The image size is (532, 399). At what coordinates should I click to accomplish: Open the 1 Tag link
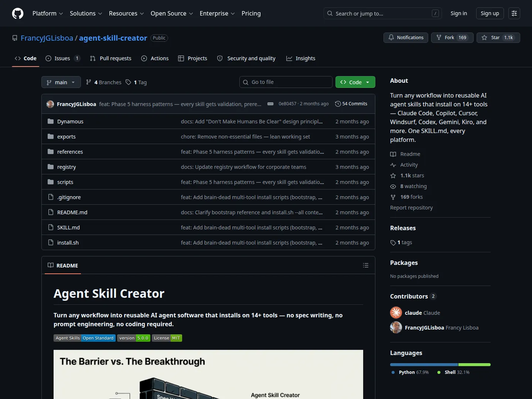[x=136, y=82]
